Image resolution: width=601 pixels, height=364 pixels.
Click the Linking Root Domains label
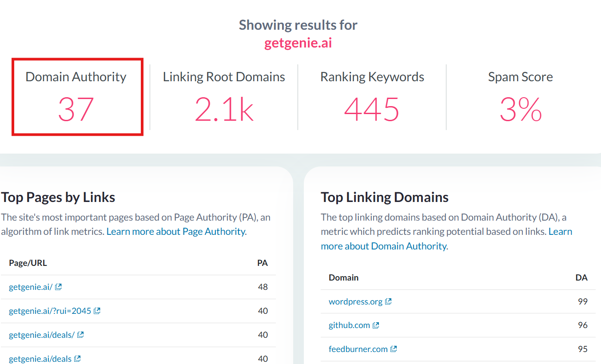point(224,77)
